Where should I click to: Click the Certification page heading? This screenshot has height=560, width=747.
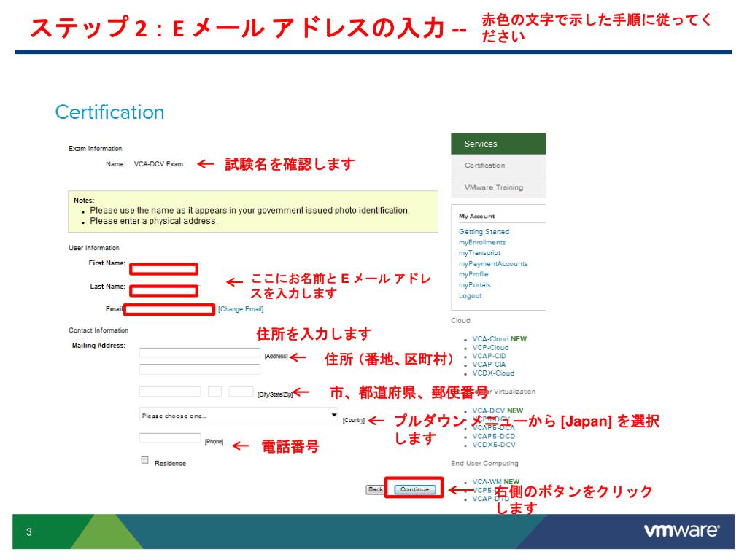pos(109,112)
